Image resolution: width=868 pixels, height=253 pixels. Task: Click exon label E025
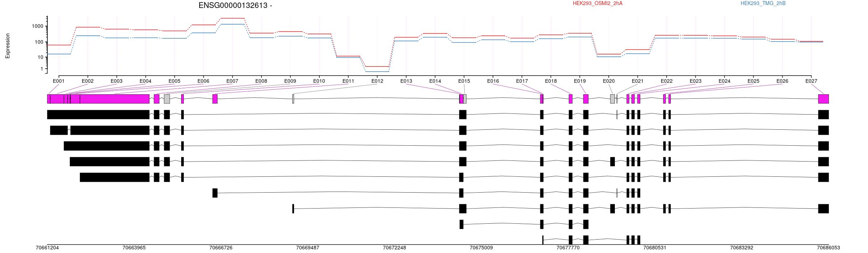[753, 81]
